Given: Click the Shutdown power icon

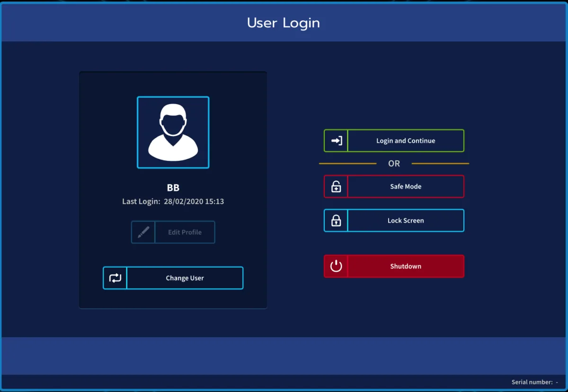Looking at the screenshot, I should click(336, 266).
